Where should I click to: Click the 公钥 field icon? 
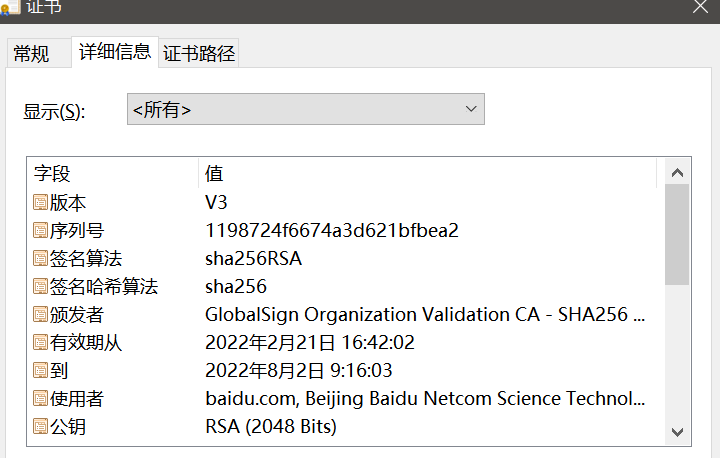pyautogui.click(x=40, y=427)
